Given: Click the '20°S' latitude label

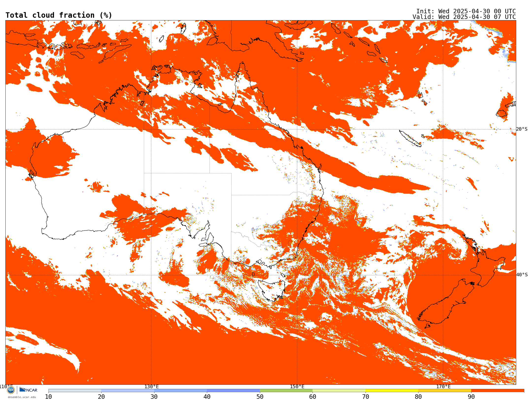Looking at the screenshot, I should coord(522,129).
